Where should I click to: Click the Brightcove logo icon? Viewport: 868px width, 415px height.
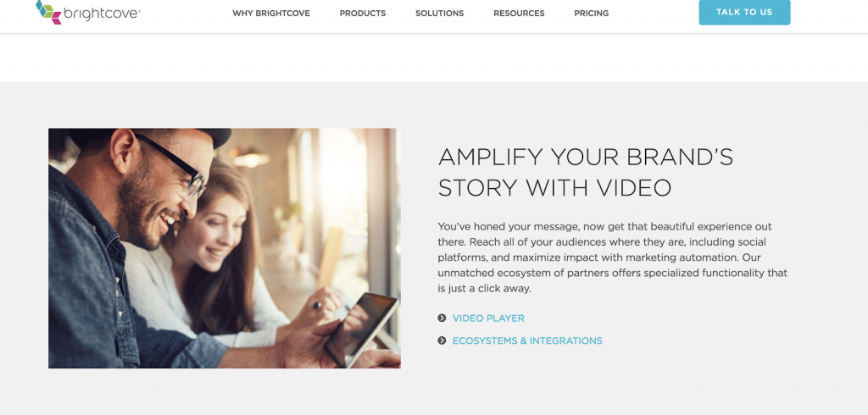click(x=48, y=12)
